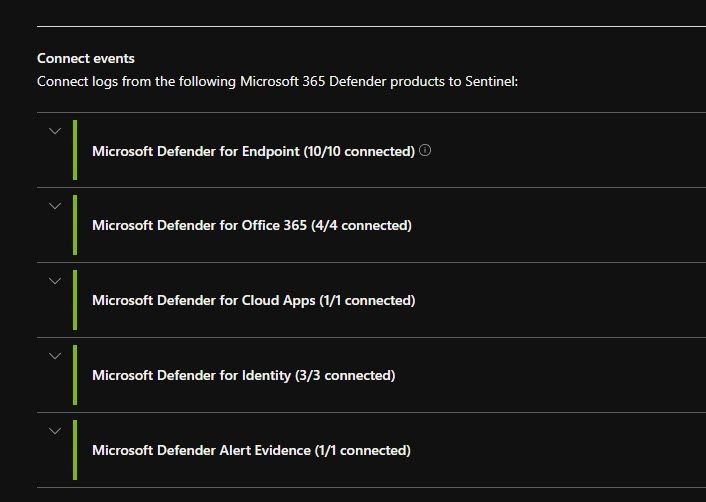Click the 'Connect logs from the following' description

[x=277, y=81]
